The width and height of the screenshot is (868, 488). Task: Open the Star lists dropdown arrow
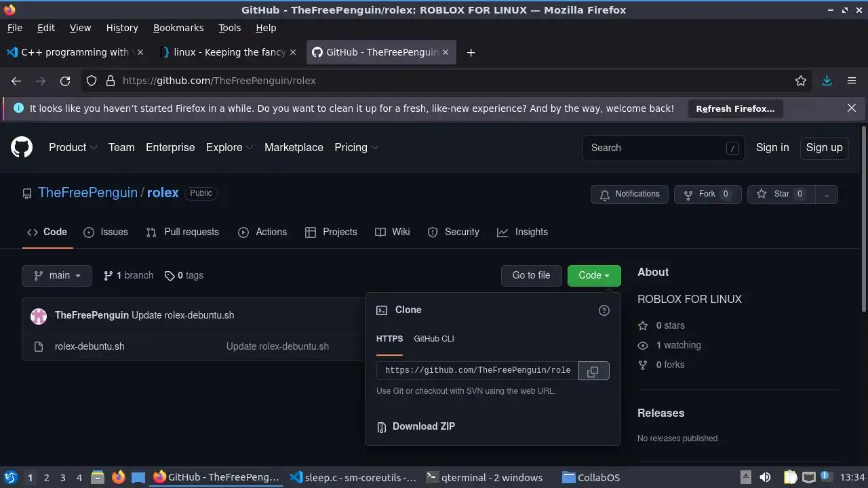tap(826, 195)
